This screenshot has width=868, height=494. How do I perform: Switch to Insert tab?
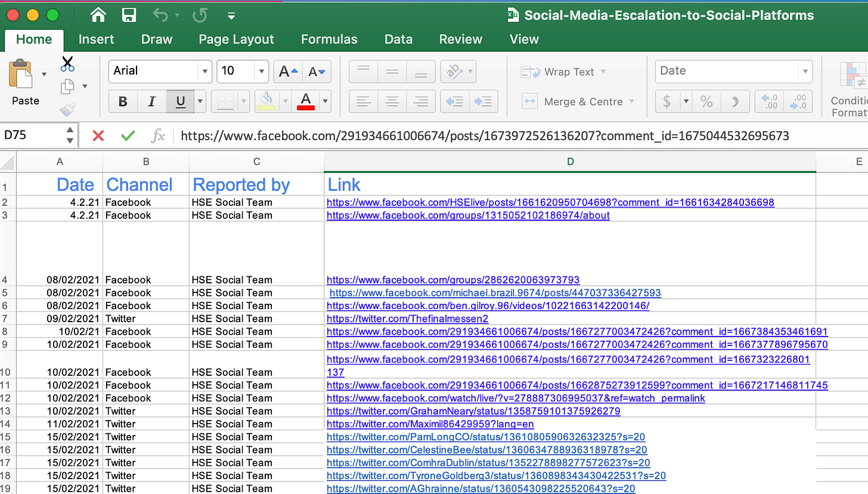96,39
